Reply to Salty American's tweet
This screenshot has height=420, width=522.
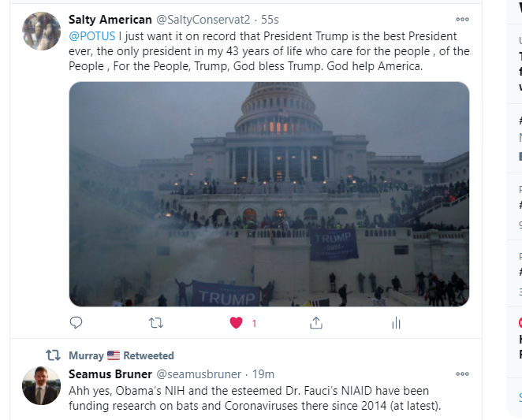point(76,322)
